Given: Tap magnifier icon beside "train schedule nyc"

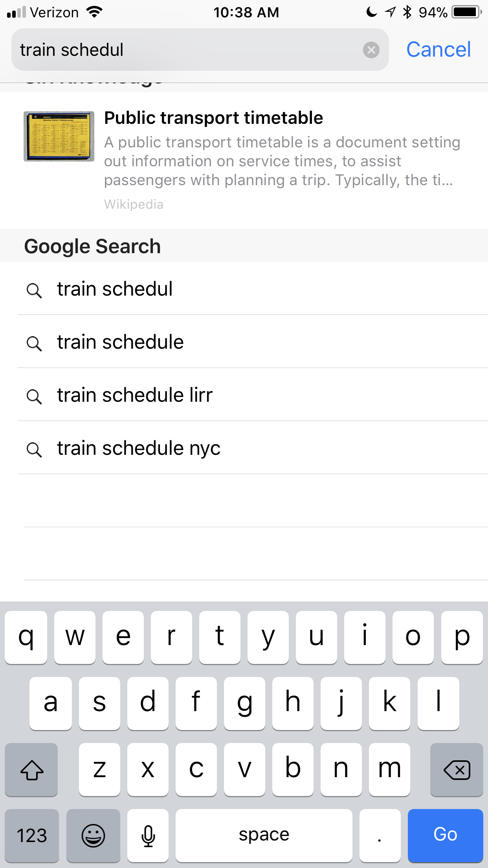Looking at the screenshot, I should point(34,449).
